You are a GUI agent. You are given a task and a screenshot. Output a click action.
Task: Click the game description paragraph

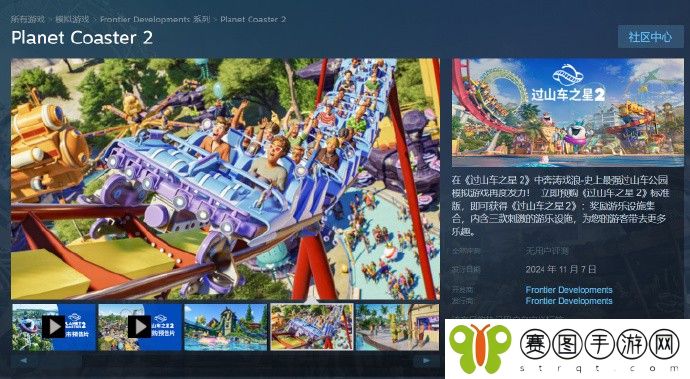(560, 206)
